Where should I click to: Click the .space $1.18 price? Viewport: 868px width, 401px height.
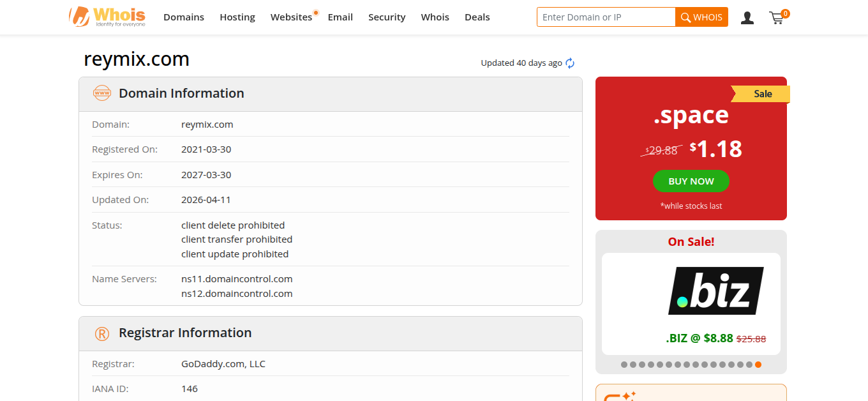[x=716, y=149]
